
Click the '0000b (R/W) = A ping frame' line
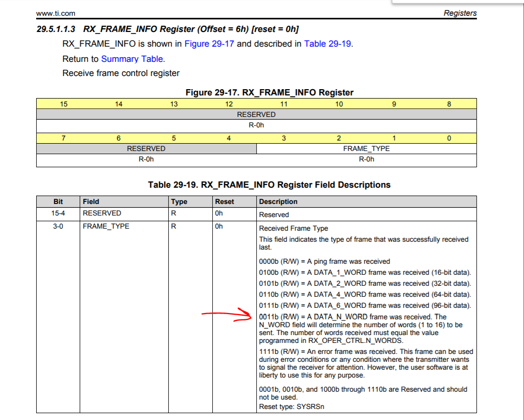click(324, 262)
